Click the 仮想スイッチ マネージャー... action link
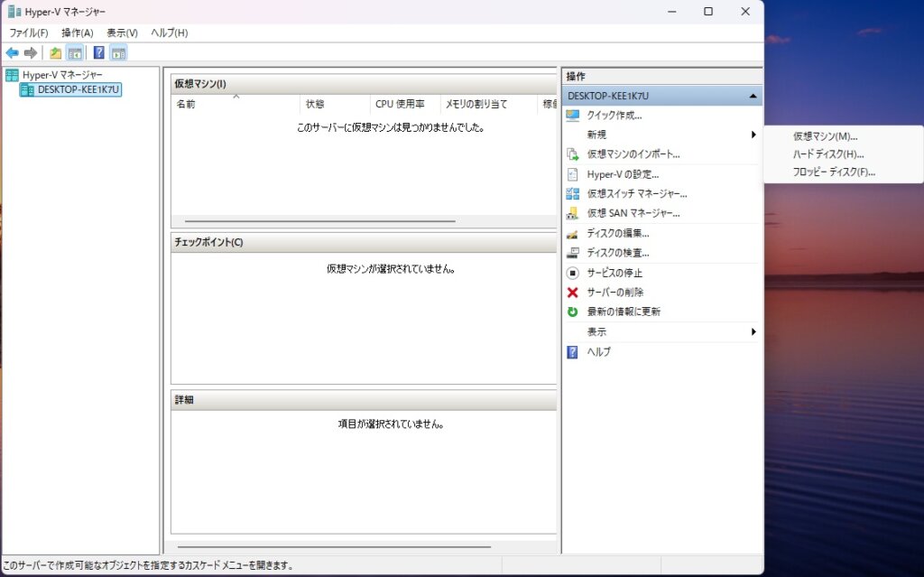This screenshot has height=577, width=924. tap(636, 193)
